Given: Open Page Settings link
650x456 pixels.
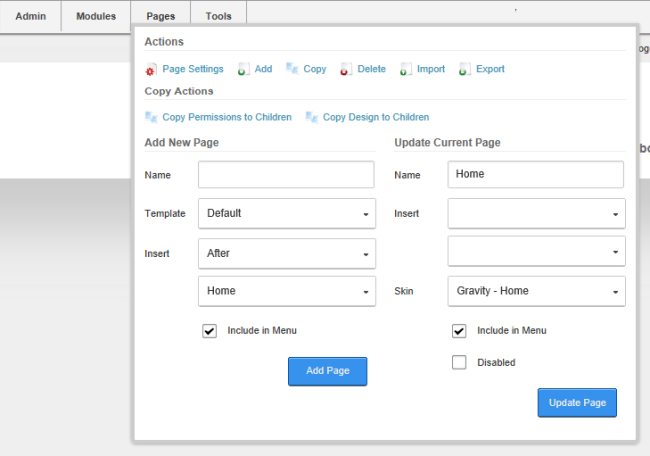Looking at the screenshot, I should pos(193,69).
